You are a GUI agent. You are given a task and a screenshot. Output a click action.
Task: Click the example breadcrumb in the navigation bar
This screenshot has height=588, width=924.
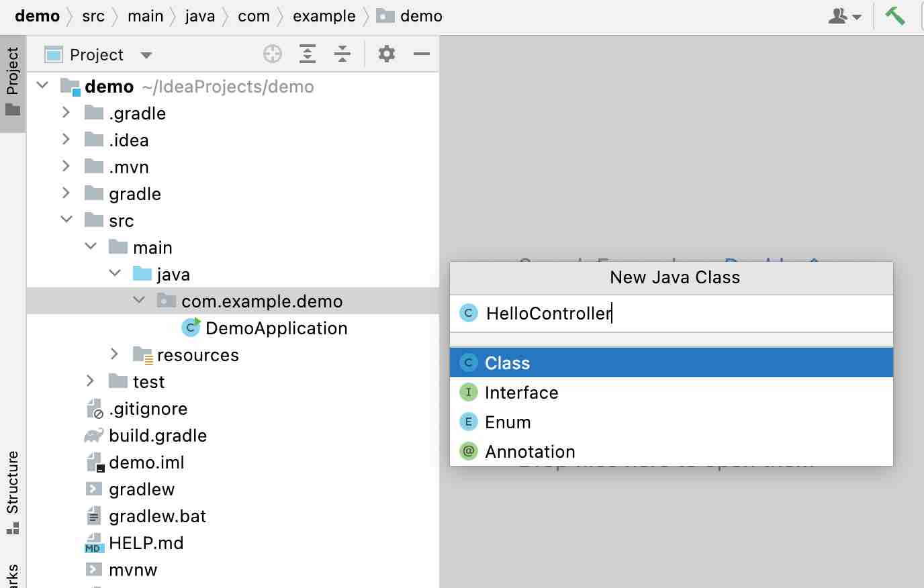[x=324, y=15]
